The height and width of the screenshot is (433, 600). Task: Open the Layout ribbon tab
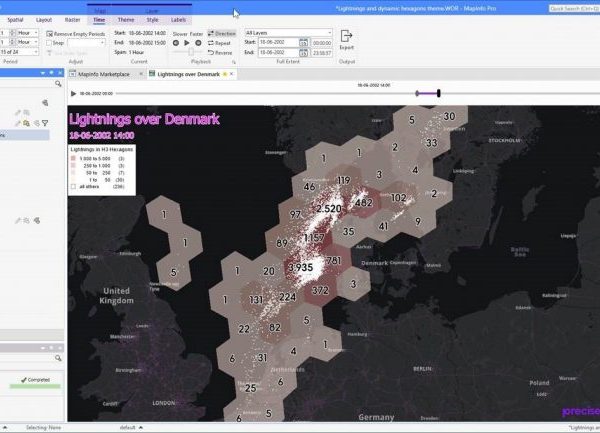pyautogui.click(x=44, y=20)
